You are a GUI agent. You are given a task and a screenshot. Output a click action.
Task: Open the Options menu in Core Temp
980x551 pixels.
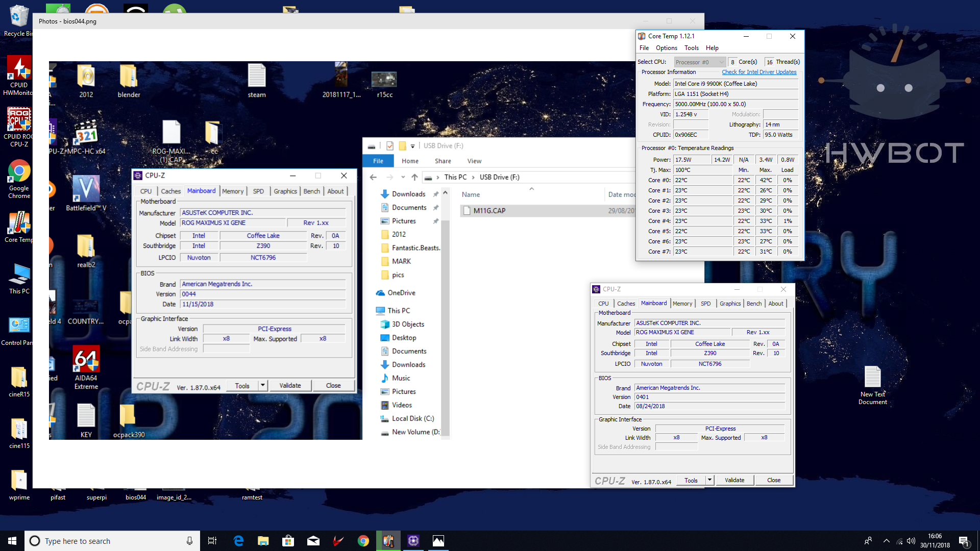coord(667,48)
